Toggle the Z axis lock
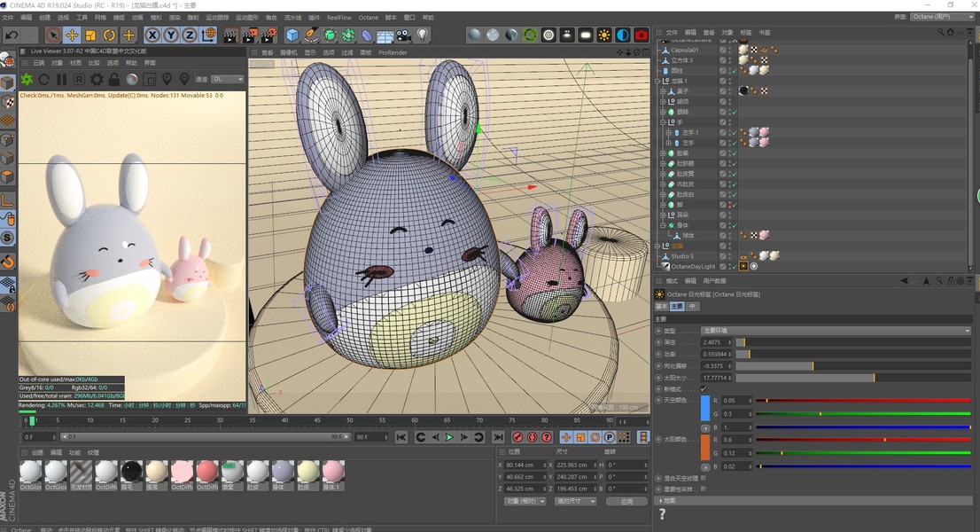 (x=190, y=35)
